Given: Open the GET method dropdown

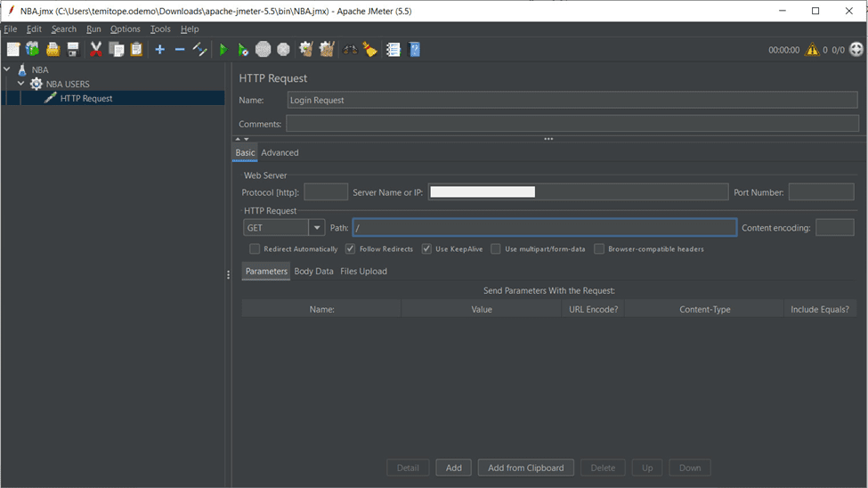Looking at the screenshot, I should click(x=317, y=228).
